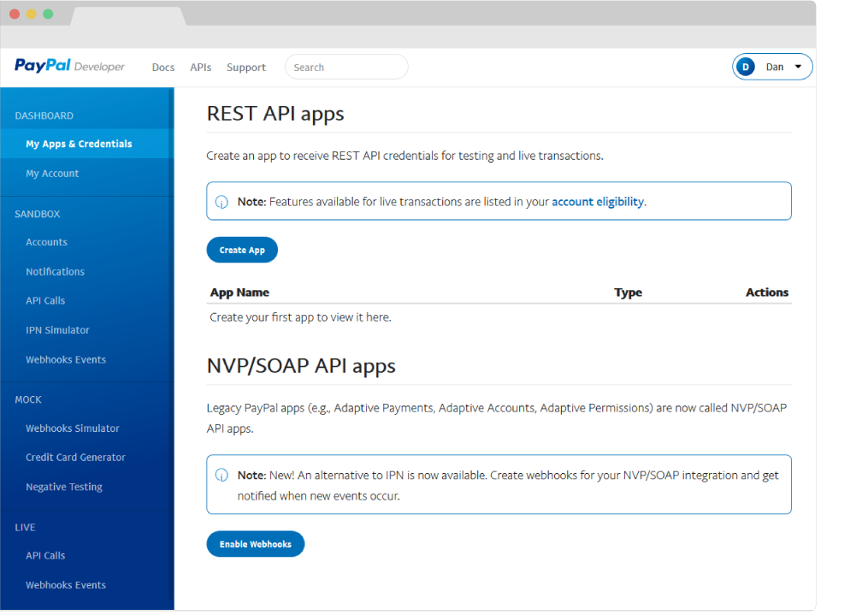This screenshot has width=868, height=615.
Task: Open the Docs menu
Action: coord(162,68)
